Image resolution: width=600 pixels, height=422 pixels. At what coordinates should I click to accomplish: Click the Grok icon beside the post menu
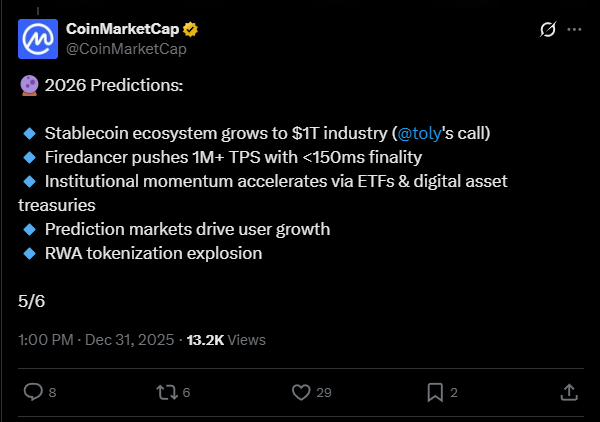pos(547,30)
